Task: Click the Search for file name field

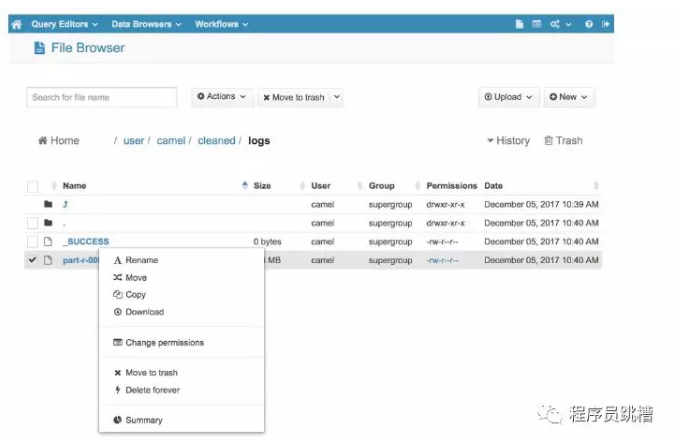Action: (102, 97)
